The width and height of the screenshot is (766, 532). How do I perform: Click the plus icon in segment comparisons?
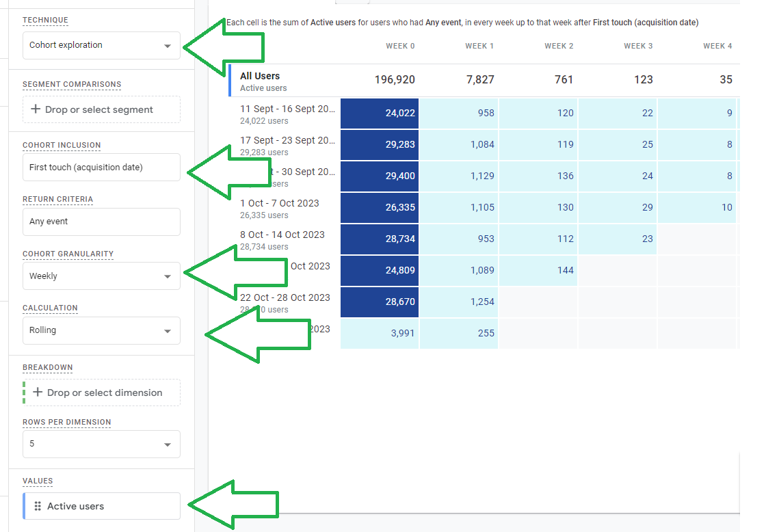[35, 109]
